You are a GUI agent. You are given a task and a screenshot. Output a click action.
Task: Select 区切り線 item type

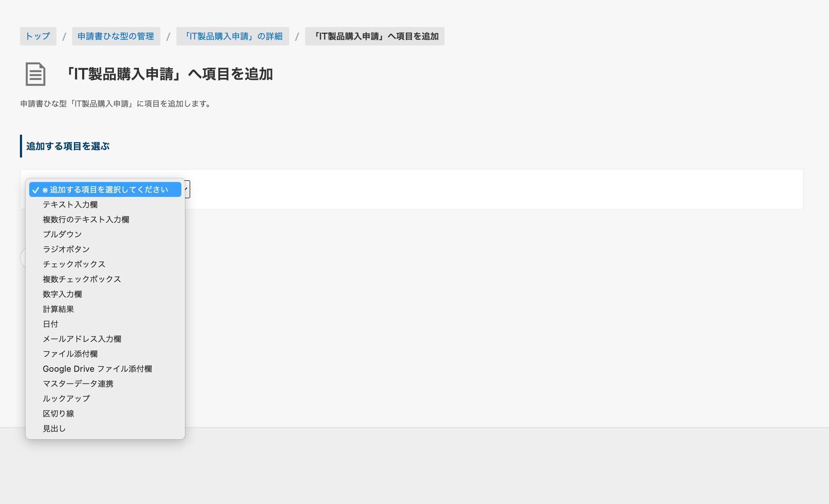(105, 413)
